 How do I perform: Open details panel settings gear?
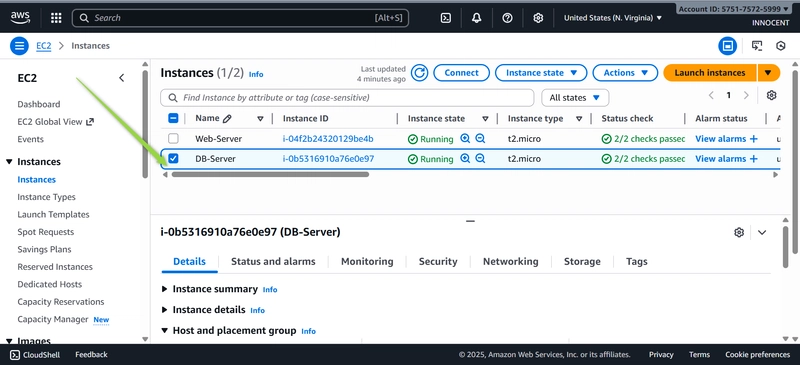click(739, 232)
